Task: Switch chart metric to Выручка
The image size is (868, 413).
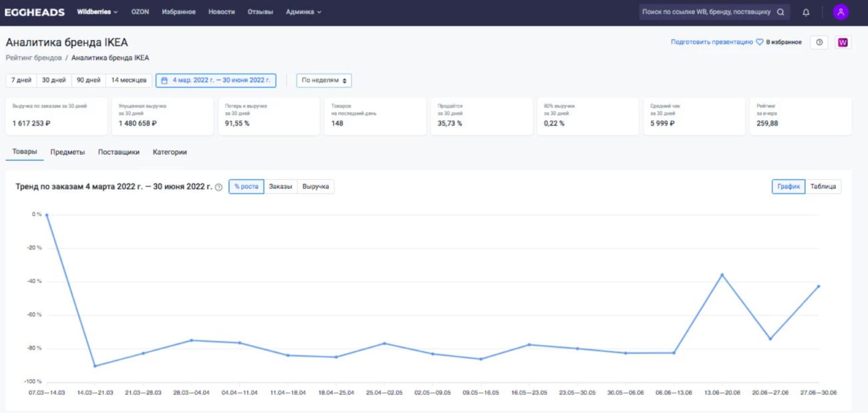Action: tap(316, 187)
